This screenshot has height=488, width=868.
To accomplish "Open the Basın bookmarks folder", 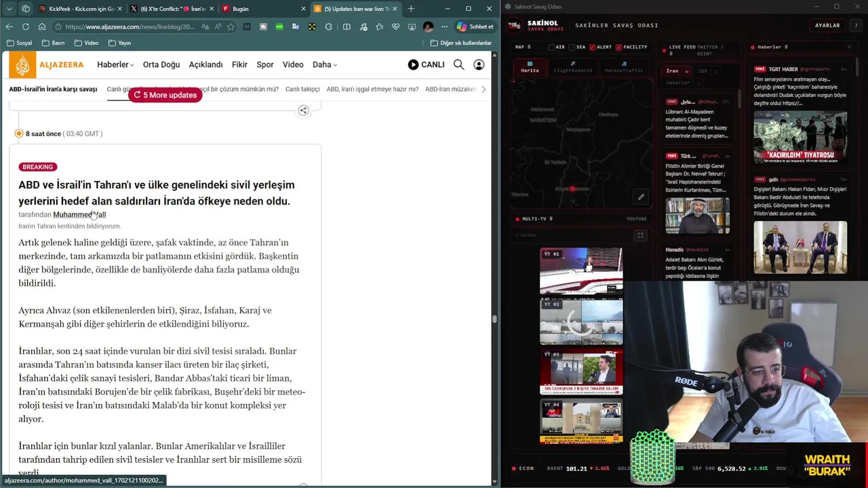I will click(x=53, y=43).
